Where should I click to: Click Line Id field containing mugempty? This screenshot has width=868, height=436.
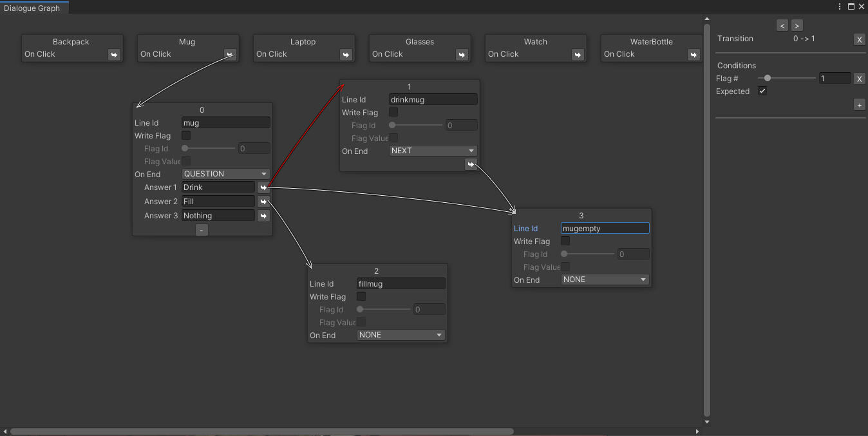click(605, 229)
